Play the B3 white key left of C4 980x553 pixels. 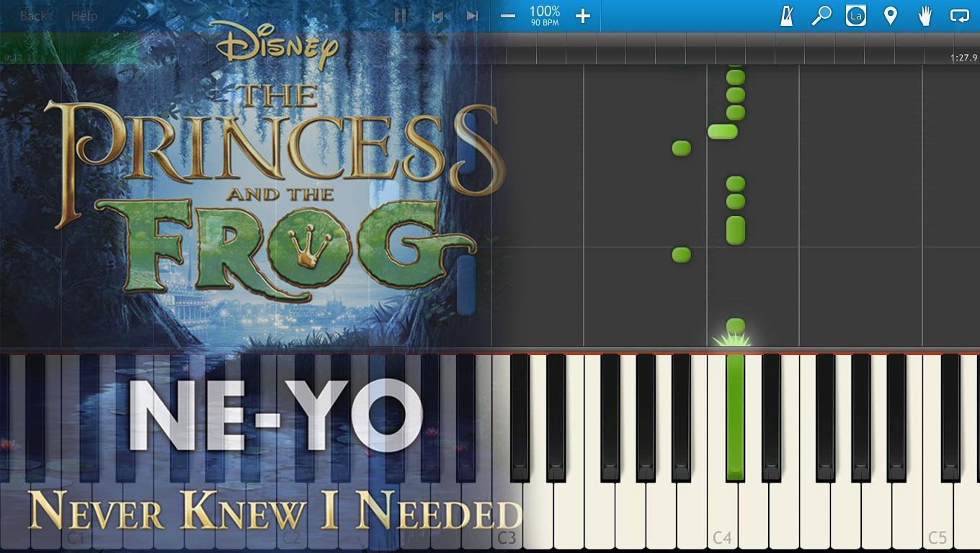point(692,516)
